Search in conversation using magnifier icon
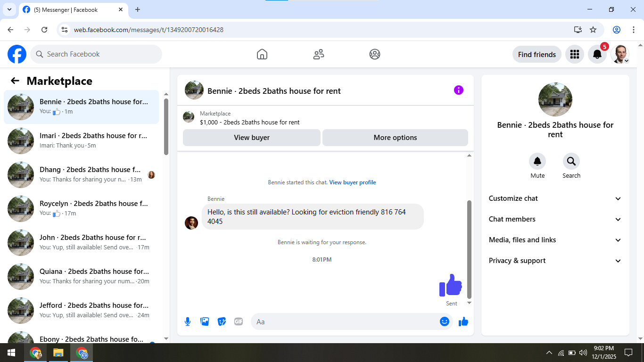644x362 pixels. click(571, 162)
